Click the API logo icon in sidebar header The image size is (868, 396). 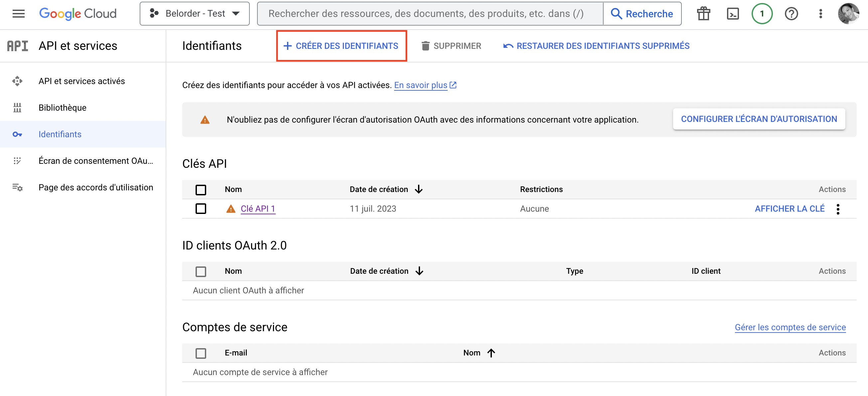coord(18,46)
